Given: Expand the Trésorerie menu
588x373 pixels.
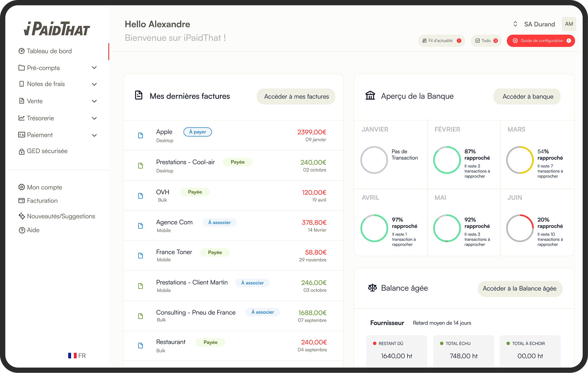Looking at the screenshot, I should pyautogui.click(x=94, y=118).
